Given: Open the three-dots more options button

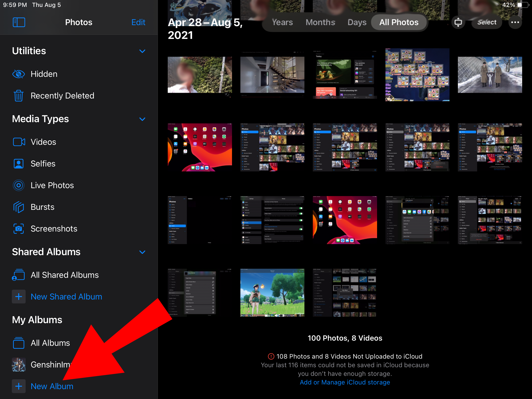Looking at the screenshot, I should click(515, 22).
